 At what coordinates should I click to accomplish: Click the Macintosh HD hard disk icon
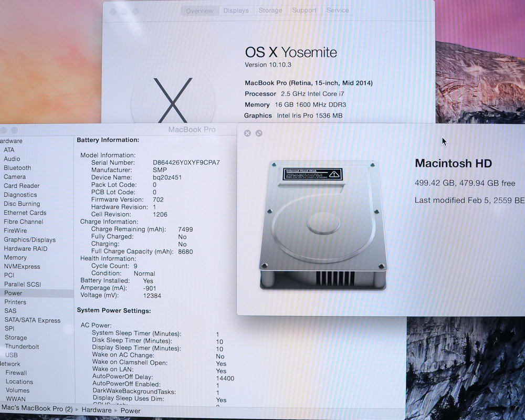tap(323, 226)
